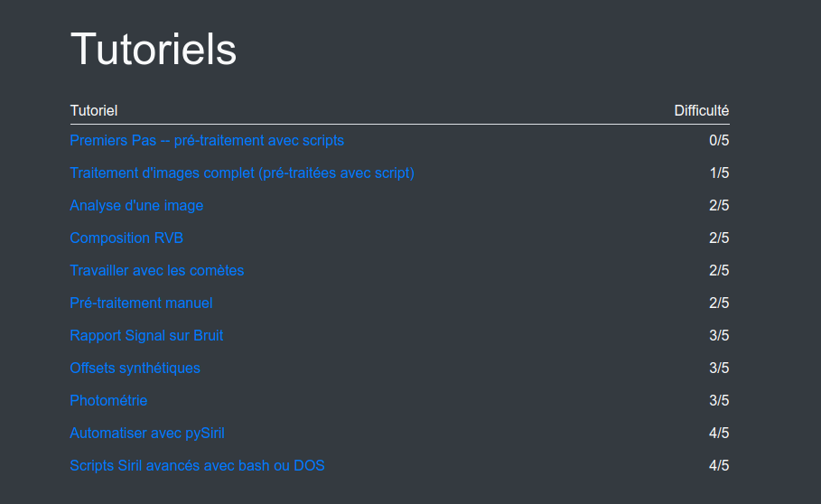The height and width of the screenshot is (504, 821).
Task: Select 'Travailler avec les comètes' link
Action: point(157,271)
